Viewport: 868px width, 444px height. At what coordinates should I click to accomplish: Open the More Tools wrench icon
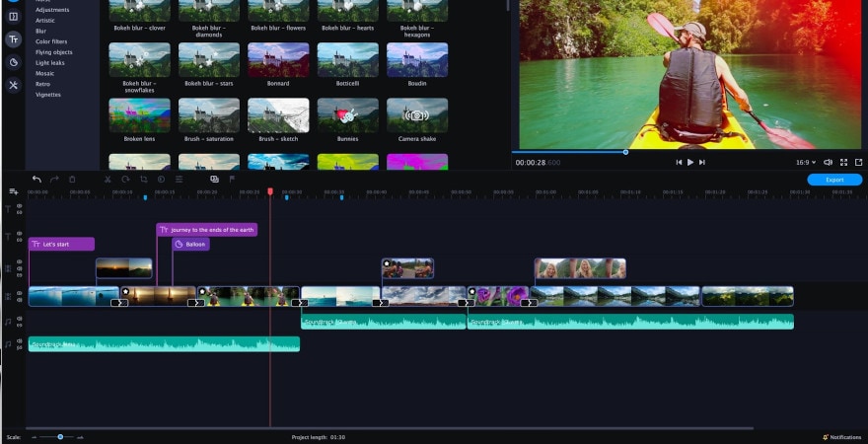[x=14, y=86]
